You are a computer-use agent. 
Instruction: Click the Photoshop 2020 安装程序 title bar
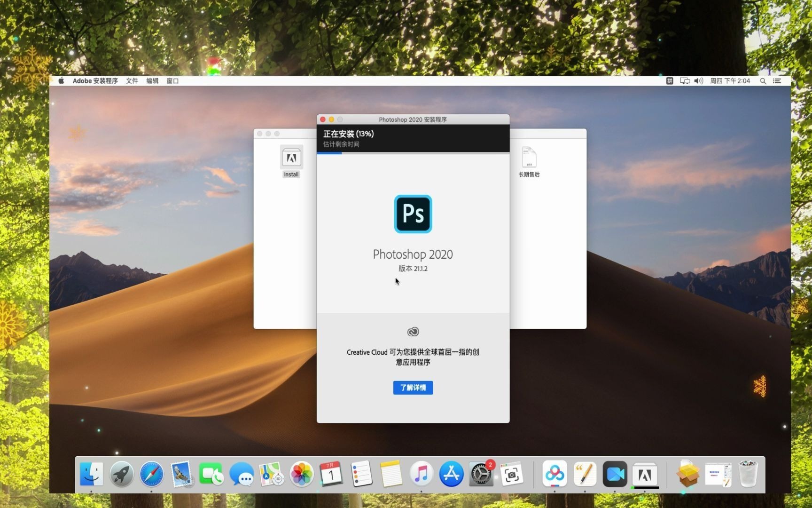[x=413, y=119]
